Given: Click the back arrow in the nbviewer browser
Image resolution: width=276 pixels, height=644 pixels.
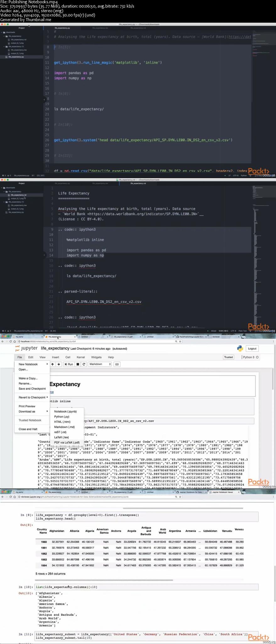Looking at the screenshot, I should tap(3, 497).
